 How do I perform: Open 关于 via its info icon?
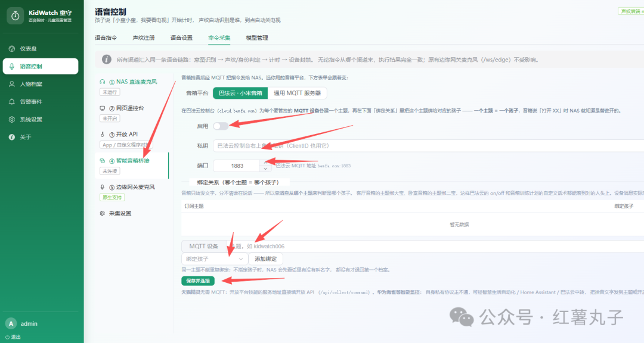point(11,137)
